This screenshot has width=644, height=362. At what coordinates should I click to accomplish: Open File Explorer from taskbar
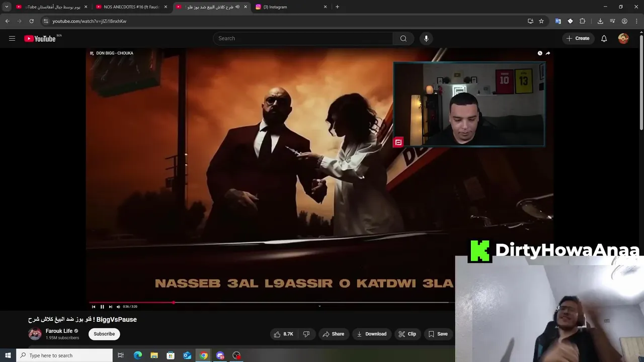click(154, 355)
